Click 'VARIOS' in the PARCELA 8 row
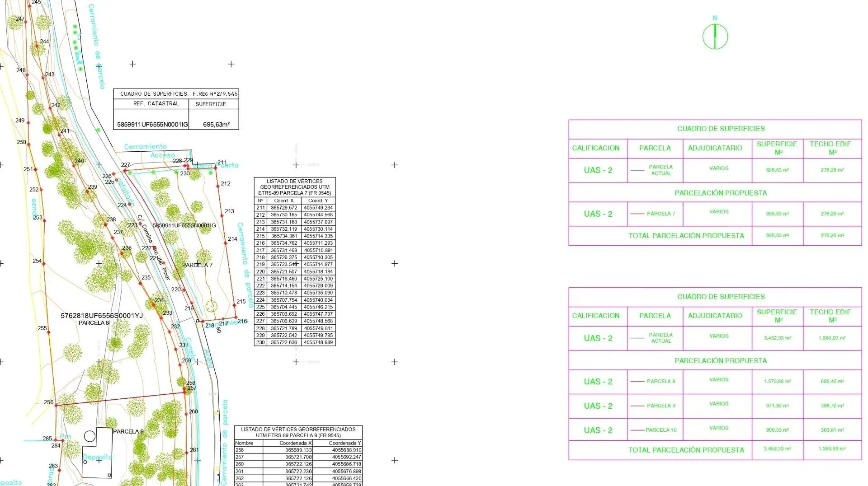868x486 pixels. coord(719,379)
